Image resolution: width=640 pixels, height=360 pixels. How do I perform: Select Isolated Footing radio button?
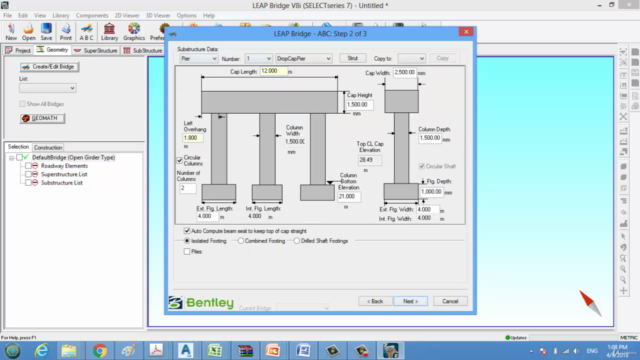(187, 241)
